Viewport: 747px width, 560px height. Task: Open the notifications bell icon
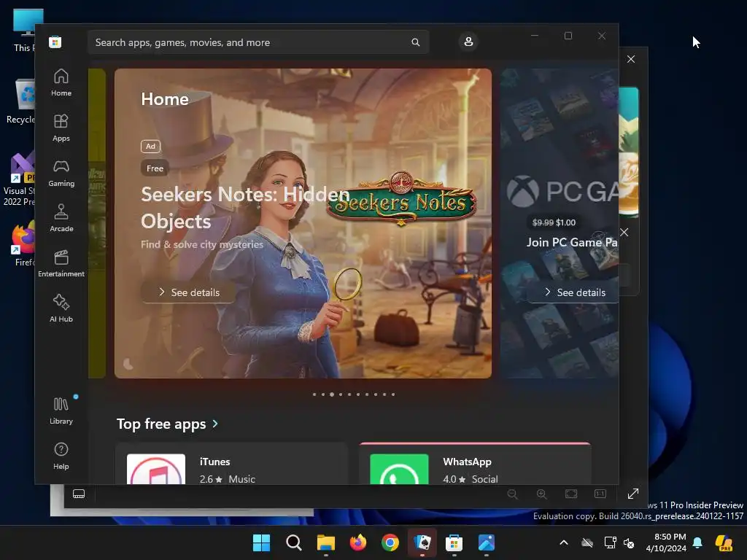[x=697, y=542]
